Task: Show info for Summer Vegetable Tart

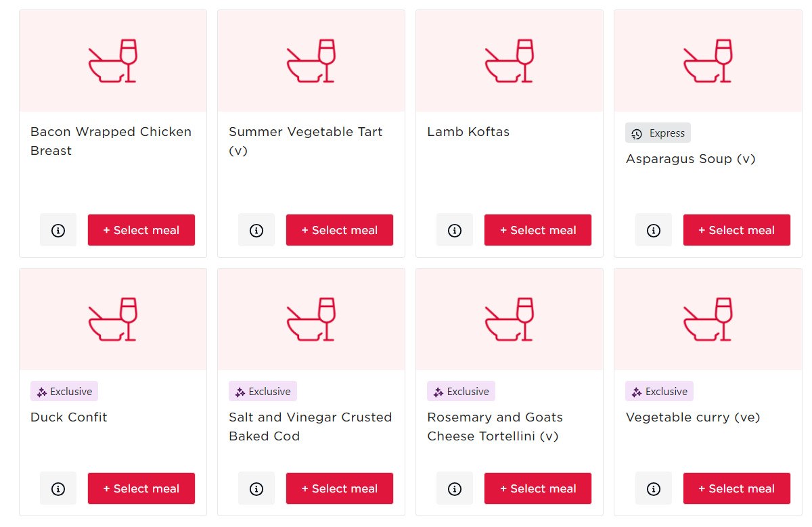Action: point(256,230)
